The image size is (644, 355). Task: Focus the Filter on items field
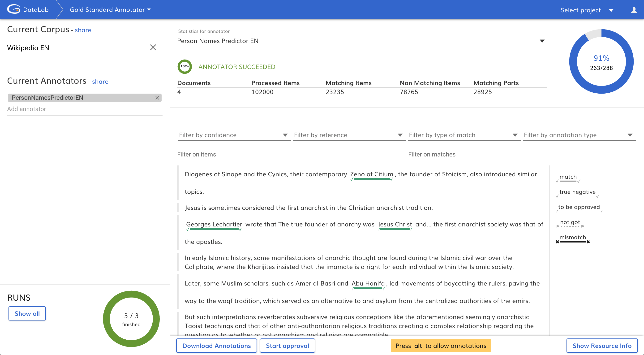[x=291, y=155]
